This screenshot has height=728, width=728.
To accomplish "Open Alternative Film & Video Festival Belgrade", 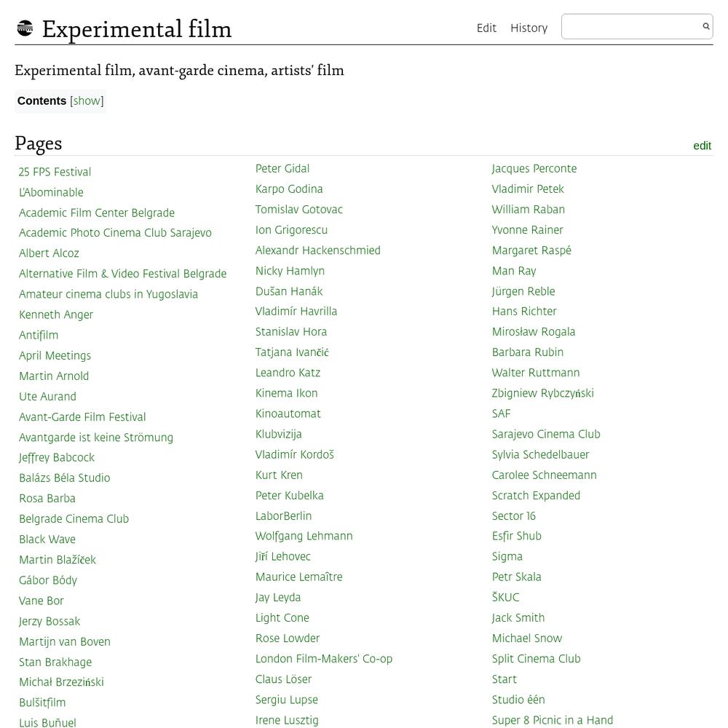I will click(x=122, y=274).
